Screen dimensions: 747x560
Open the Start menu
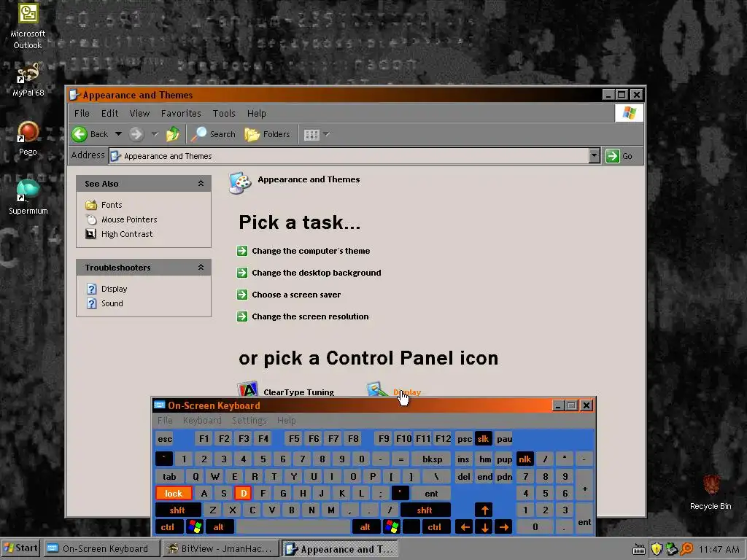tap(21, 548)
